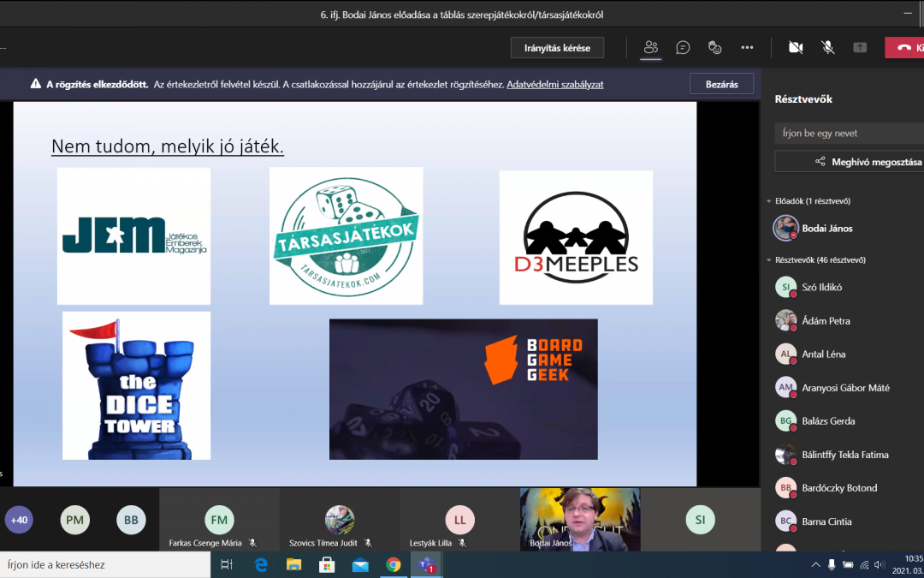
Task: Click the SI avatar tile in bottom strip
Action: (x=700, y=520)
